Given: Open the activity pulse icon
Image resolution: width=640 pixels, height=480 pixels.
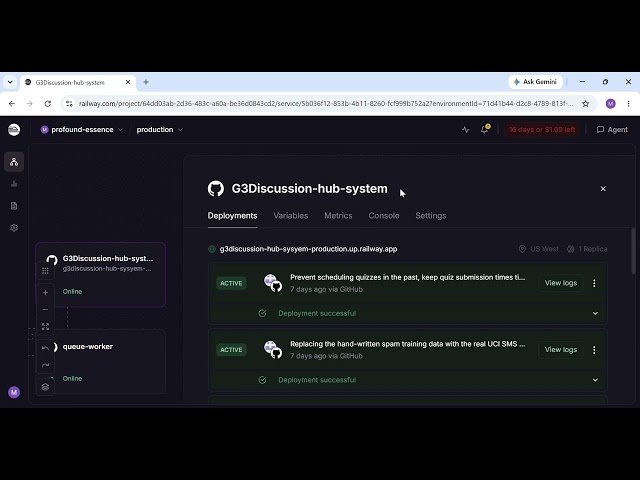Looking at the screenshot, I should coord(465,130).
